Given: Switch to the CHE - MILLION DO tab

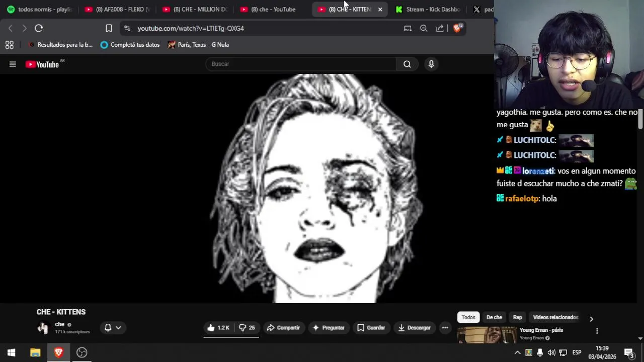Looking at the screenshot, I should [195, 9].
